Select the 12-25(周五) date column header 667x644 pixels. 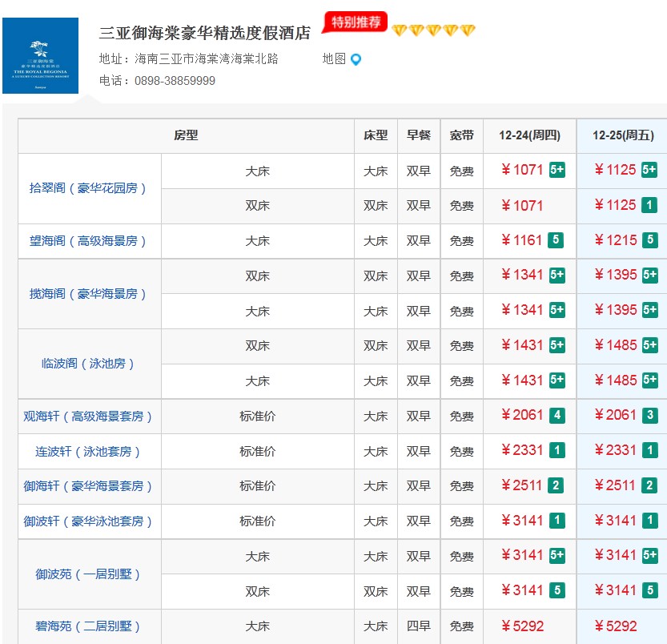point(622,135)
